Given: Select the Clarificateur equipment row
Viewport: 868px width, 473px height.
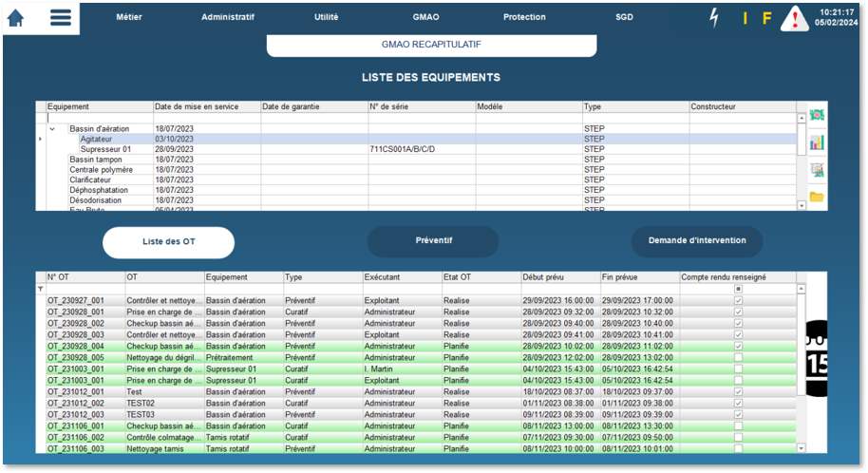Looking at the screenshot, I should pyautogui.click(x=421, y=180).
